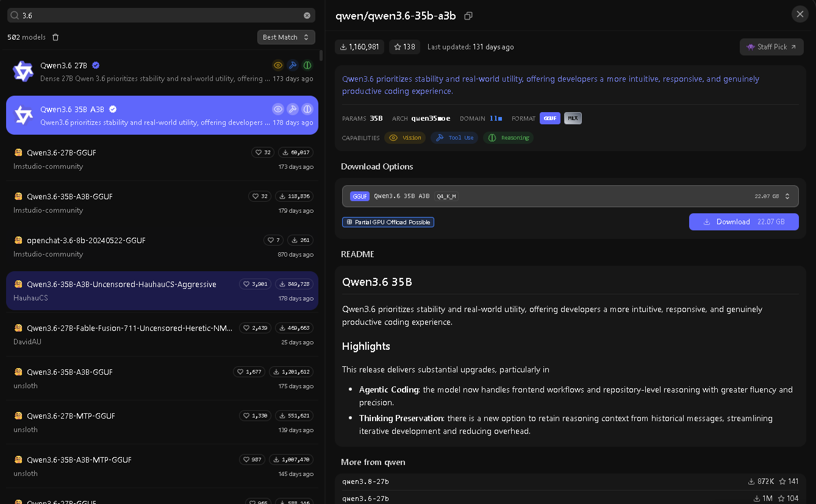Click the Tool Use hammer icon on Qwen3.6 35B A3B row
Image resolution: width=816 pixels, height=504 pixels.
(293, 109)
